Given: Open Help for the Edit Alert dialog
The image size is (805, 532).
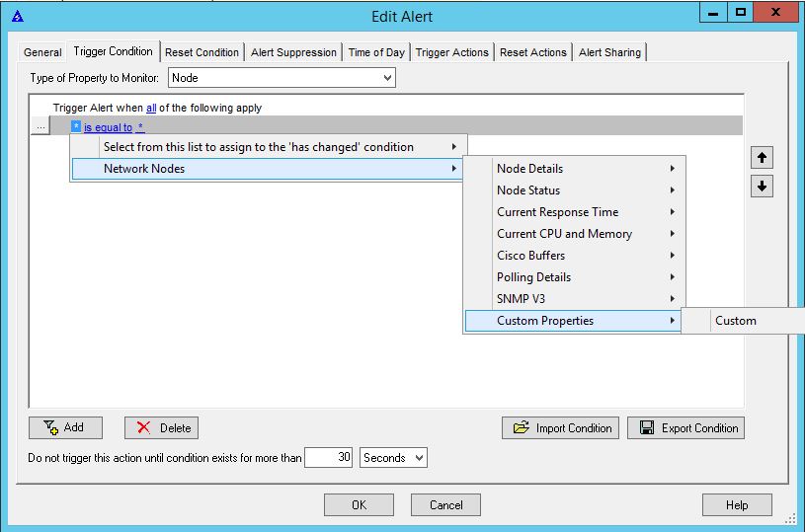Looking at the screenshot, I should 737,504.
